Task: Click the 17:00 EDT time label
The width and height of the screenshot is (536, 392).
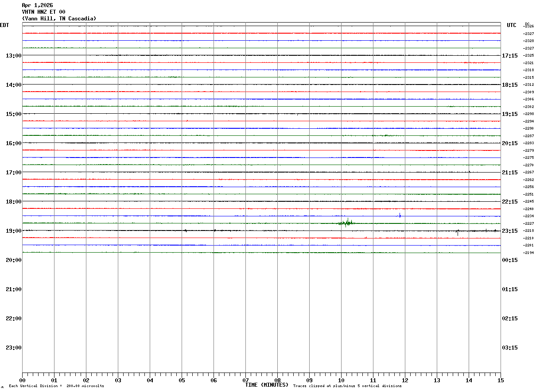Action: pyautogui.click(x=13, y=173)
